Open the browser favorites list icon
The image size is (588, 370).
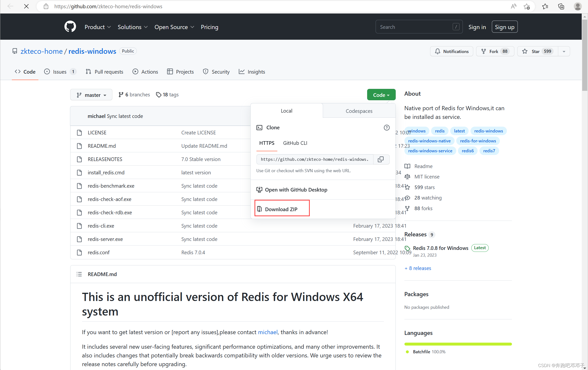pos(545,6)
